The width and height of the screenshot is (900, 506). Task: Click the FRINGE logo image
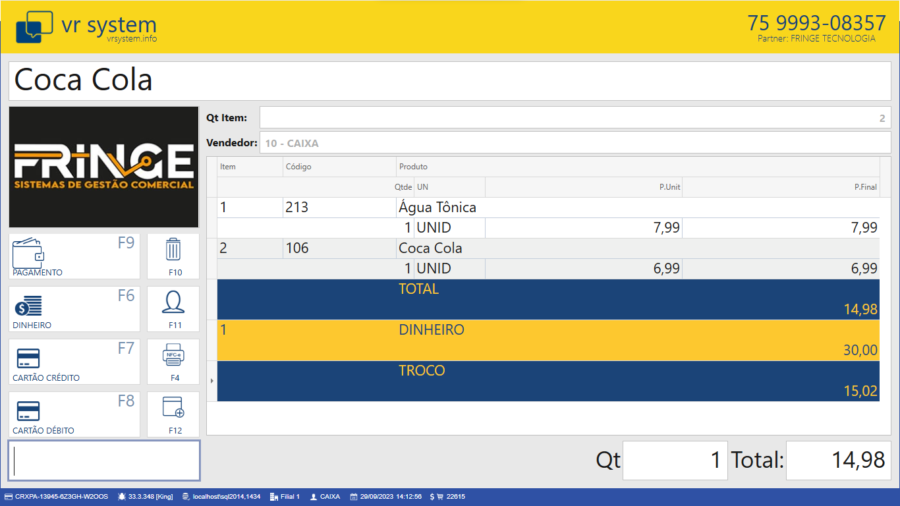click(104, 167)
